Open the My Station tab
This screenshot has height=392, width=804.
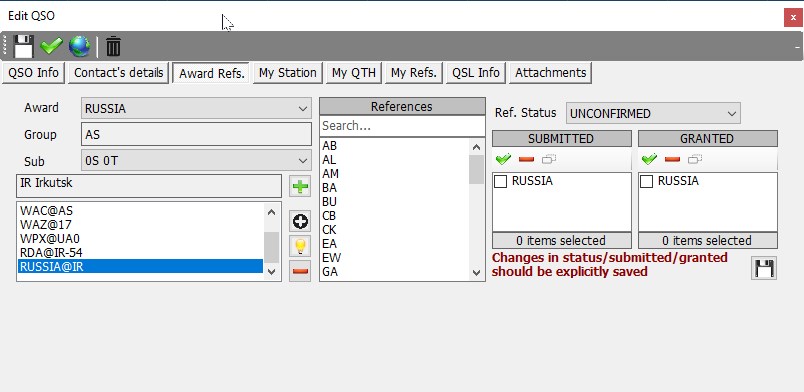click(x=288, y=73)
